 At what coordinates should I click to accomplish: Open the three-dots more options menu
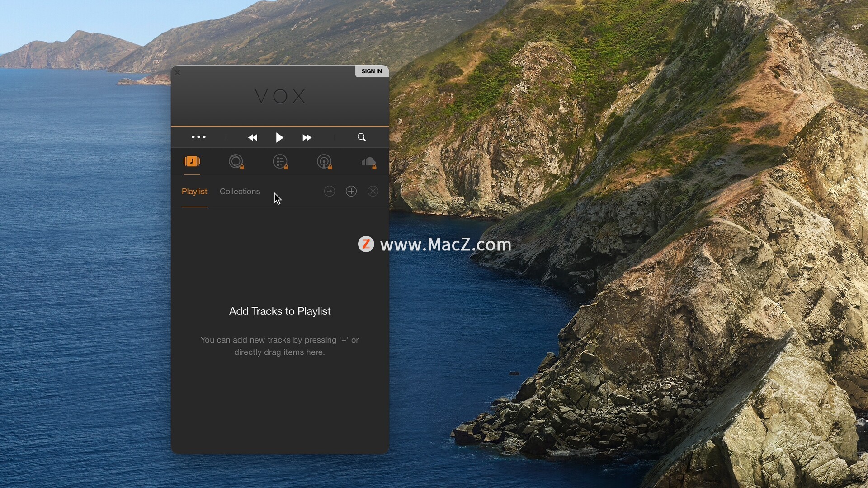[x=198, y=137]
